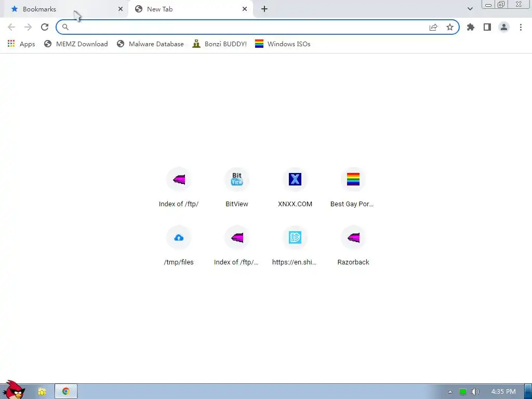This screenshot has height=399, width=532.
Task: Open Chrome three-dot menu
Action: (x=521, y=27)
